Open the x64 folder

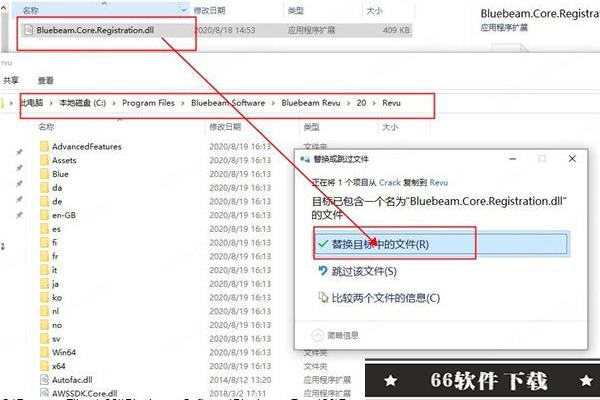(x=58, y=366)
